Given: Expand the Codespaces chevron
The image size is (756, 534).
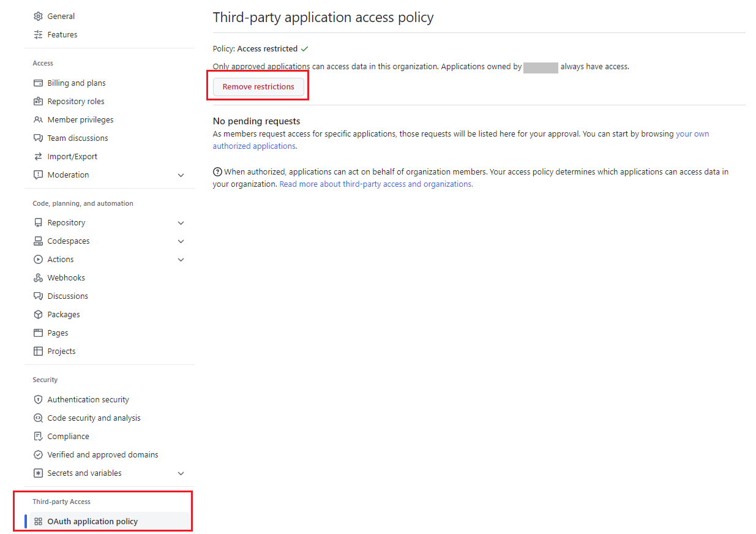Looking at the screenshot, I should point(181,241).
